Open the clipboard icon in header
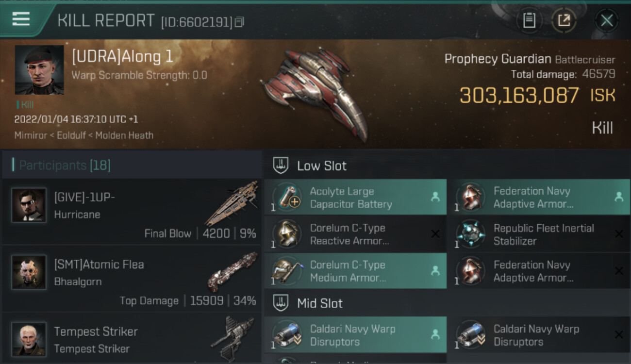The height and width of the screenshot is (364, 631). coord(529,20)
